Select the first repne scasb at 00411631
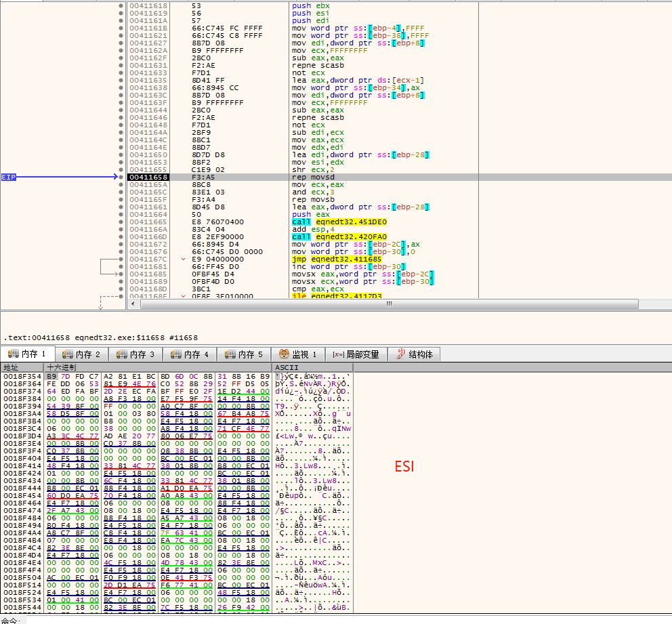The width and height of the screenshot is (672, 624). click(x=318, y=66)
